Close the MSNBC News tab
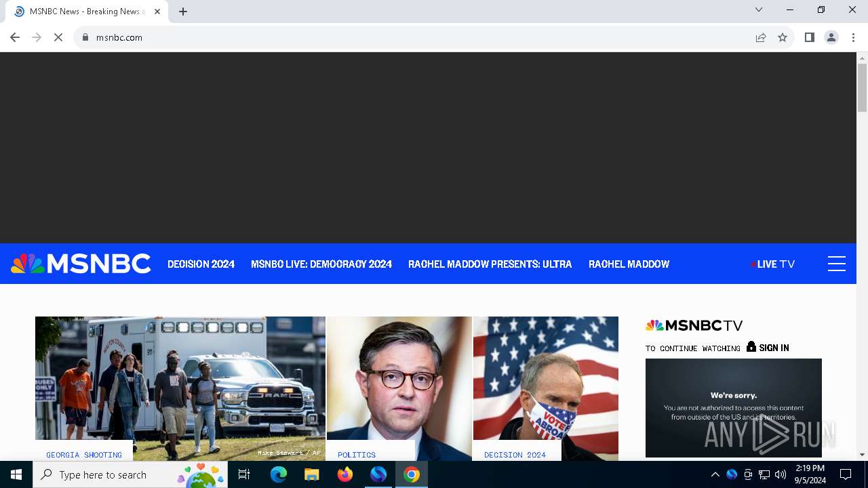This screenshot has width=868, height=488. pyautogui.click(x=157, y=12)
